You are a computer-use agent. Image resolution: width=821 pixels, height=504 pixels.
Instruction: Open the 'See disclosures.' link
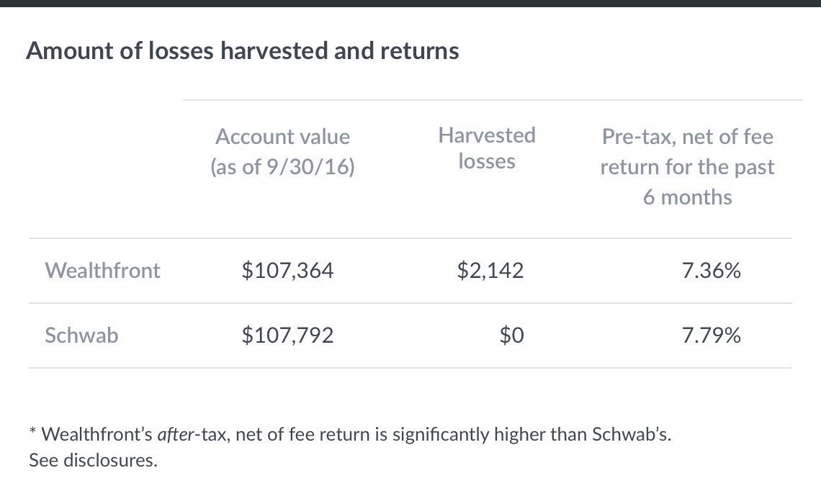pos(92,460)
